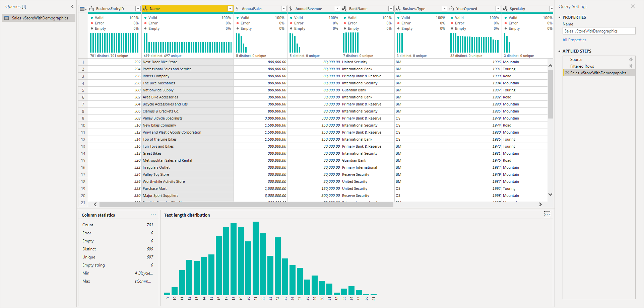This screenshot has height=308, width=644.
Task: Collapse the PROPERTIES section
Action: pos(560,17)
